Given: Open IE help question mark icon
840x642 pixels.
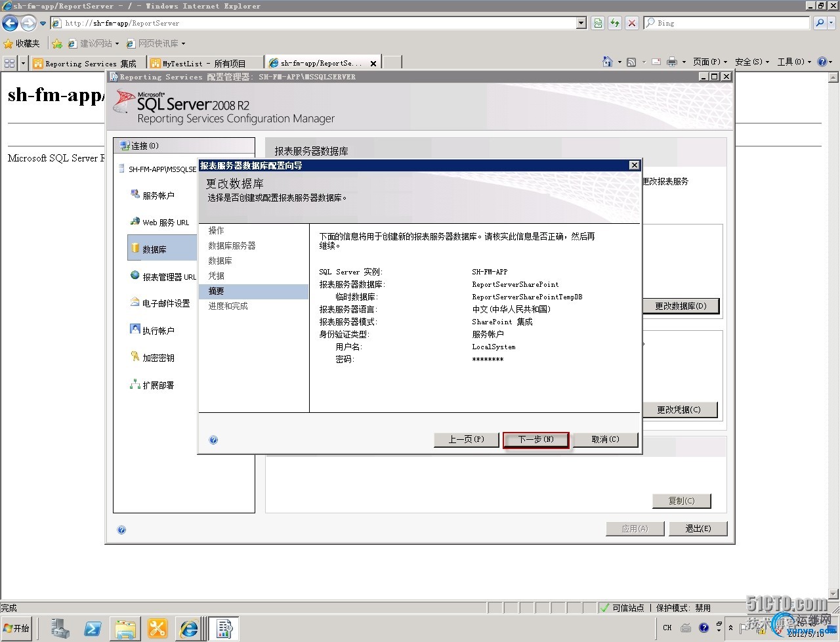Looking at the screenshot, I should pos(822,62).
